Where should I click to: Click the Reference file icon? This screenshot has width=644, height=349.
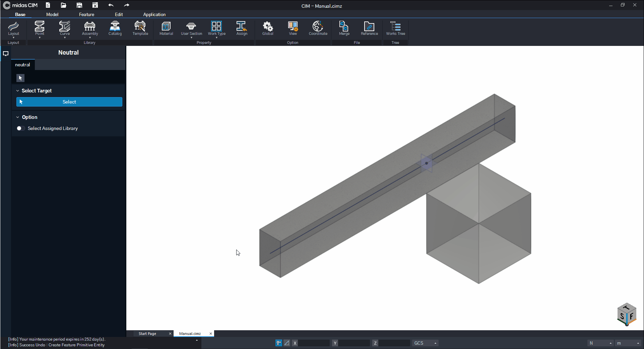pos(369,28)
